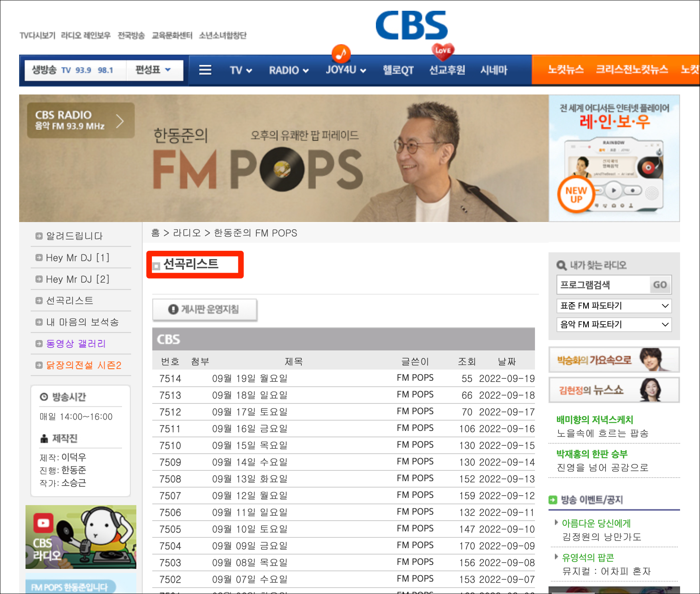
Task: Open the 표준 FM 파도타기 select box
Action: pos(614,306)
